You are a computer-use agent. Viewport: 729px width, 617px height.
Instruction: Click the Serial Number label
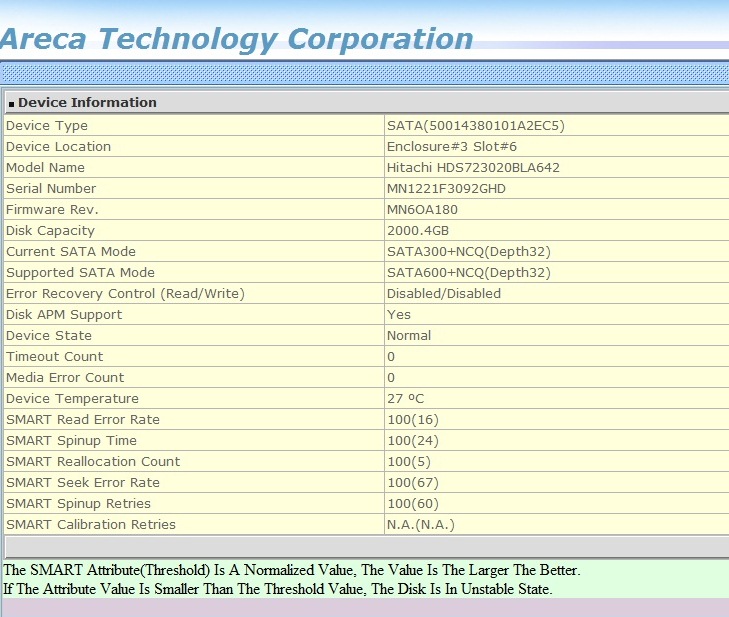(51, 188)
